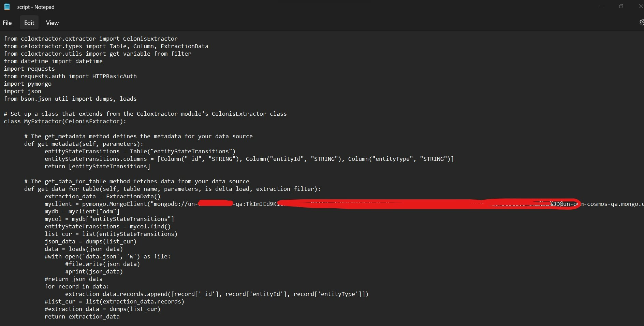Click the 'import requests' line

click(x=29, y=69)
